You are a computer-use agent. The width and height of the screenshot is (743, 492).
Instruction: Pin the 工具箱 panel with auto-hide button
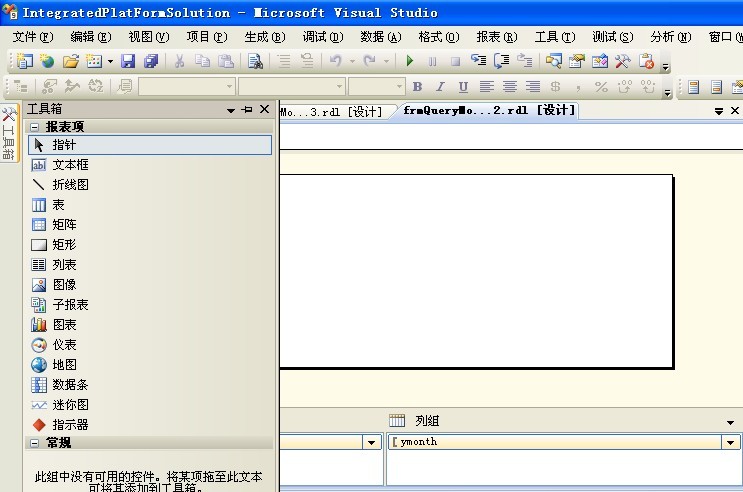(247, 109)
